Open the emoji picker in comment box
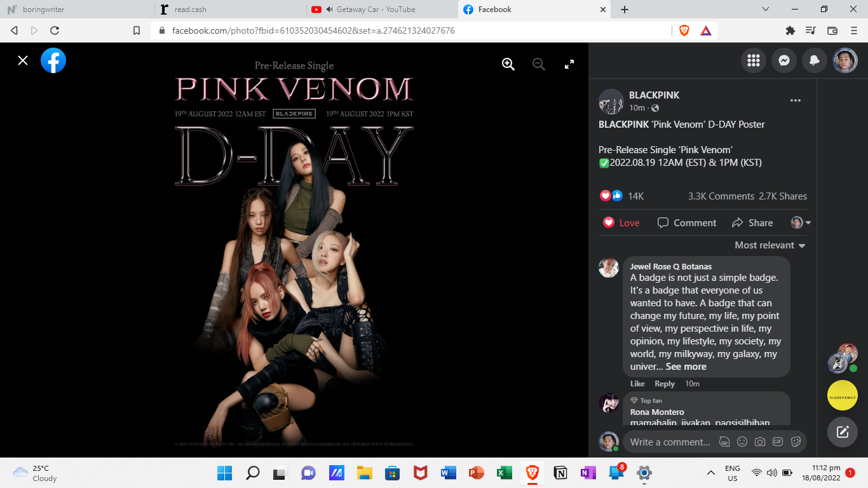Screen dimensions: 868x488 742,442
